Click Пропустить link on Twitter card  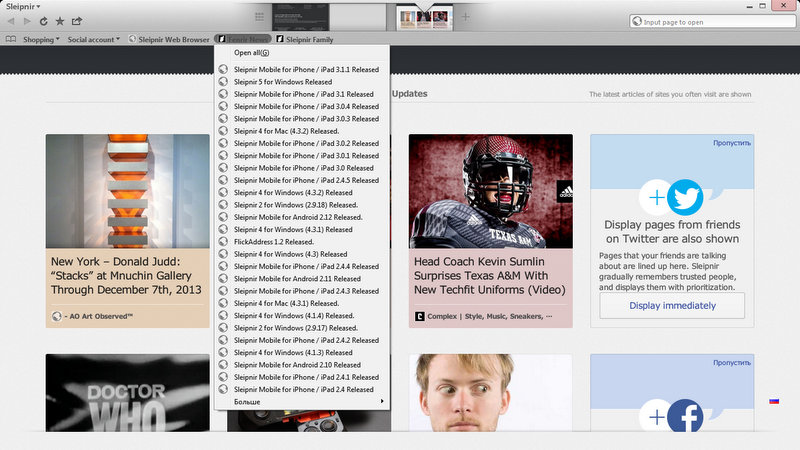point(732,143)
